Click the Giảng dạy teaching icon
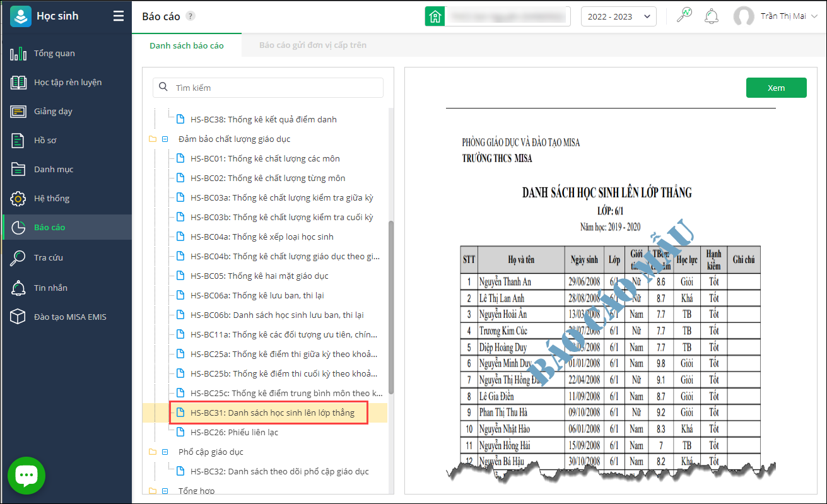The image size is (827, 504). [x=18, y=112]
